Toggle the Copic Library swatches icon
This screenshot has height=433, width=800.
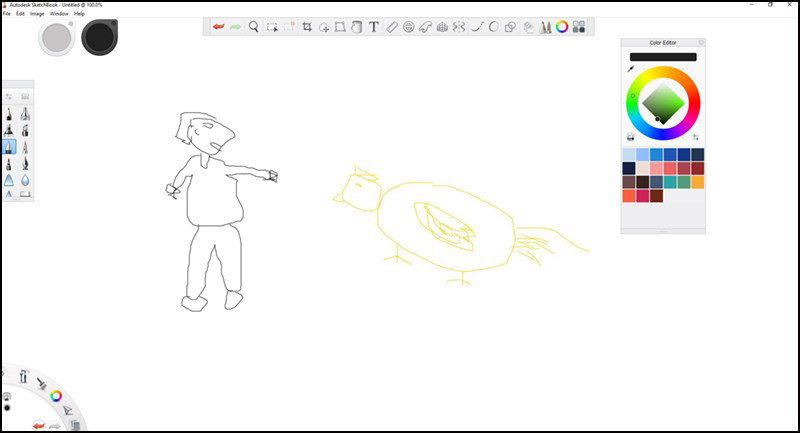[579, 27]
